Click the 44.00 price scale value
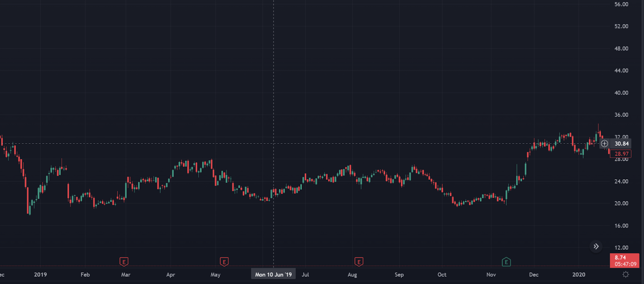The width and height of the screenshot is (644, 284). point(621,70)
